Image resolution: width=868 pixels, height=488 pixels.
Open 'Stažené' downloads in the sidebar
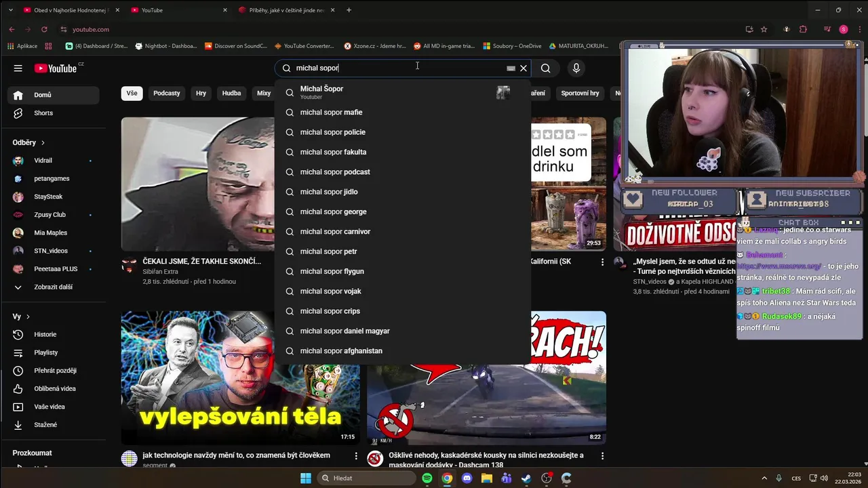[53, 425]
